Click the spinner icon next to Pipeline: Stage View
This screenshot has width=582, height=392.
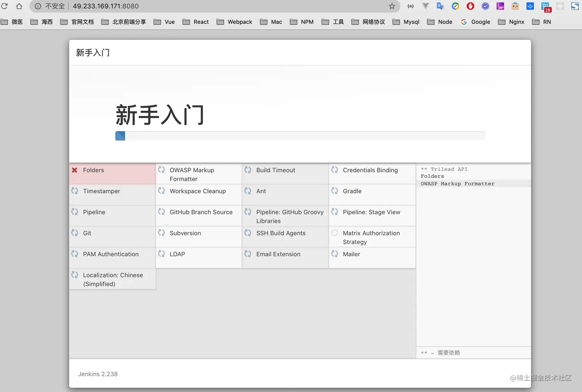coord(334,212)
